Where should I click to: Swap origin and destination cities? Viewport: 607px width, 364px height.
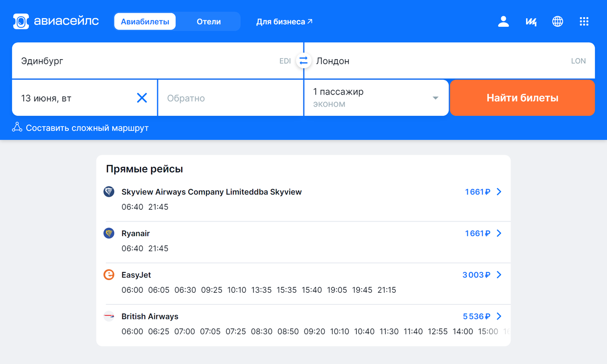303,61
